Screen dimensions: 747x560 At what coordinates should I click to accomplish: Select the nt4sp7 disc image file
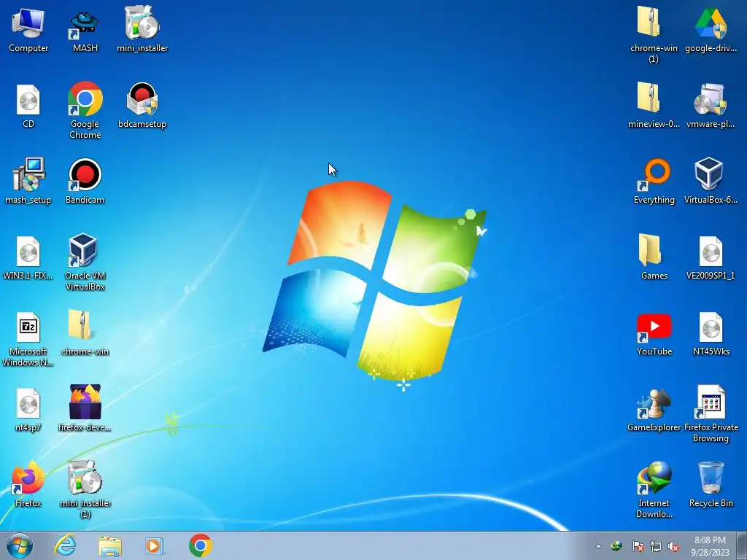coord(28,410)
